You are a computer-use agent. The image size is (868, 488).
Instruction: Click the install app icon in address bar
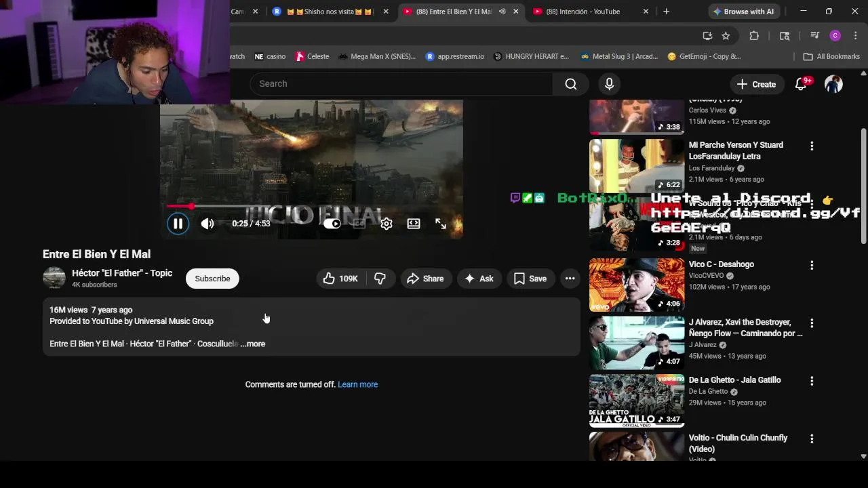pyautogui.click(x=707, y=36)
